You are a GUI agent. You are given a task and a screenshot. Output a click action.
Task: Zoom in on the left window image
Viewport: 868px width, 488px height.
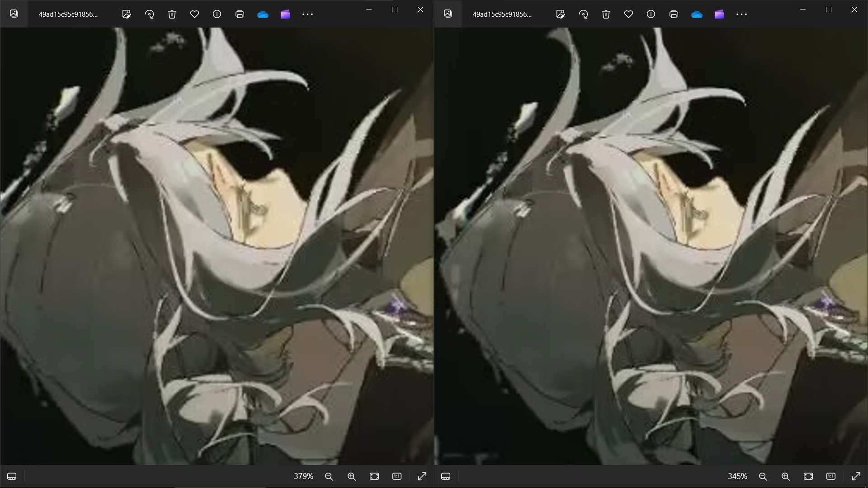click(x=352, y=476)
